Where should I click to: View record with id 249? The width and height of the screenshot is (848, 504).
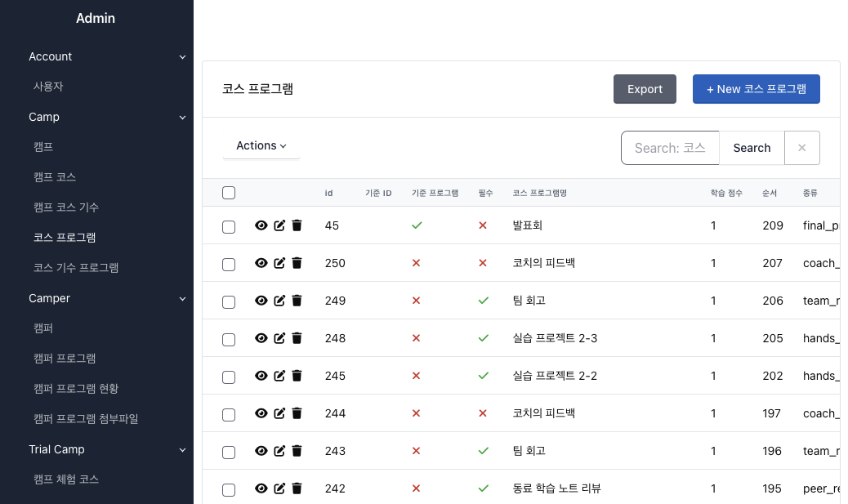[261, 301]
